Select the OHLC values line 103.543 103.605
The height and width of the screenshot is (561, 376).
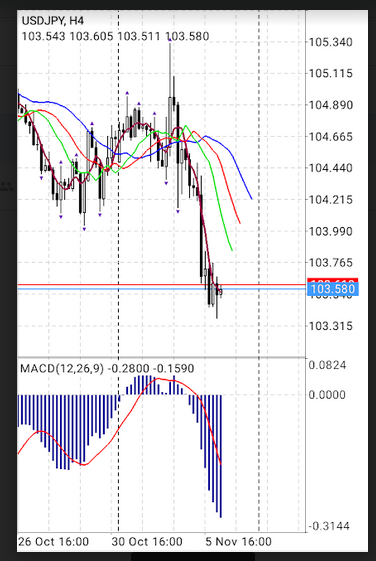point(115,36)
